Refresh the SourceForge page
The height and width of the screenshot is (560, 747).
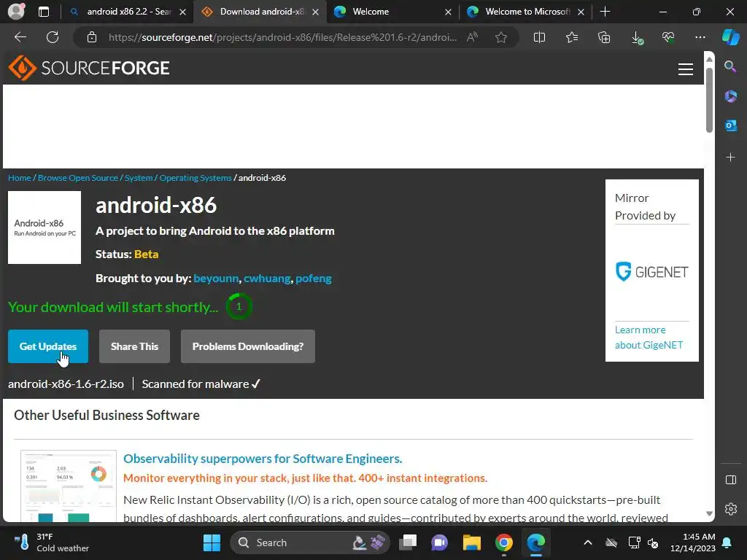coord(53,37)
